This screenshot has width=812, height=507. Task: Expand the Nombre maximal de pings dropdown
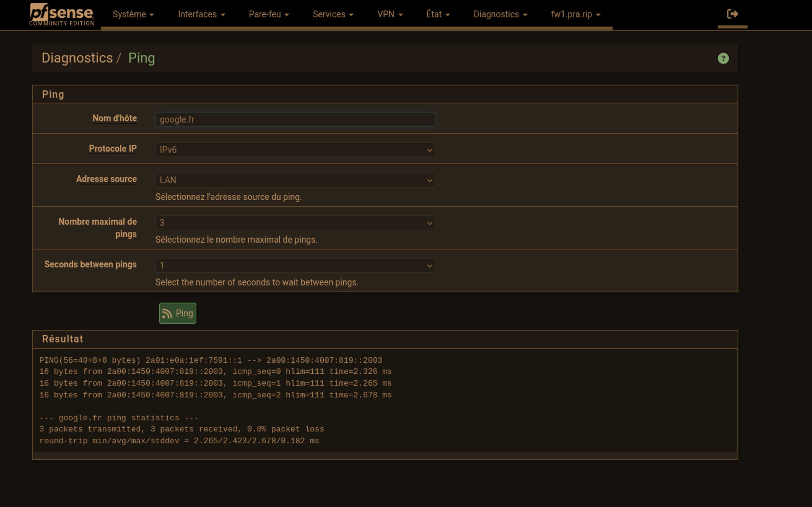(x=295, y=223)
